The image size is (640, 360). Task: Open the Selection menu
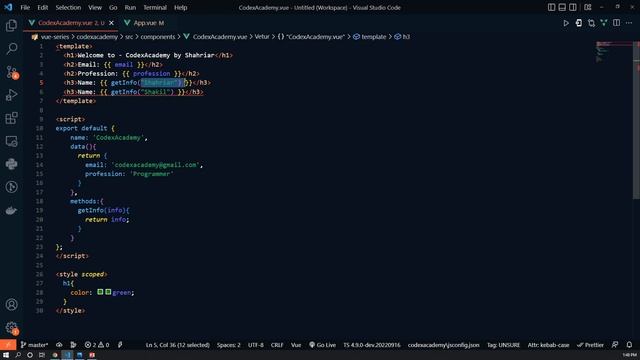pos(68,8)
